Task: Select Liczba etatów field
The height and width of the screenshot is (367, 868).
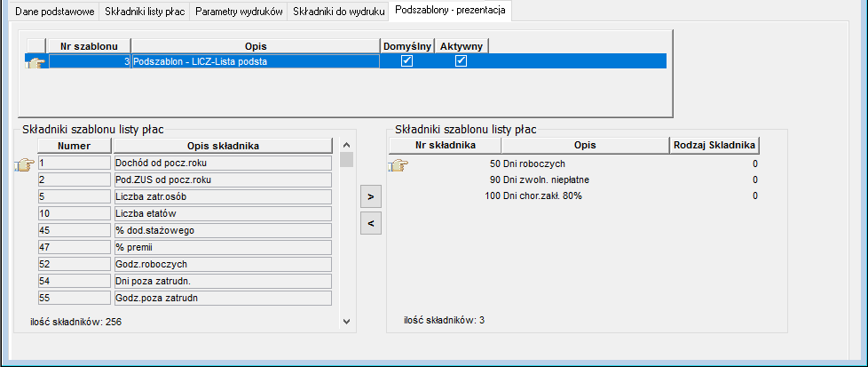Action: point(223,213)
